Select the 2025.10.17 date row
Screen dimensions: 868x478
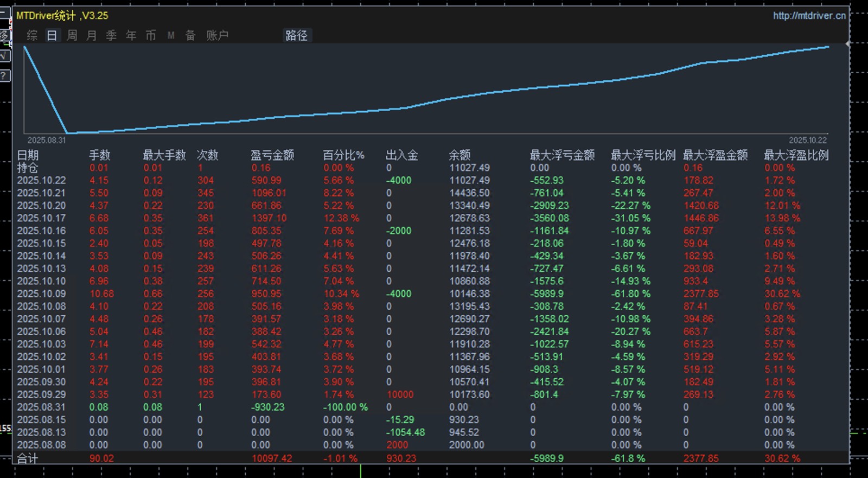click(42, 218)
